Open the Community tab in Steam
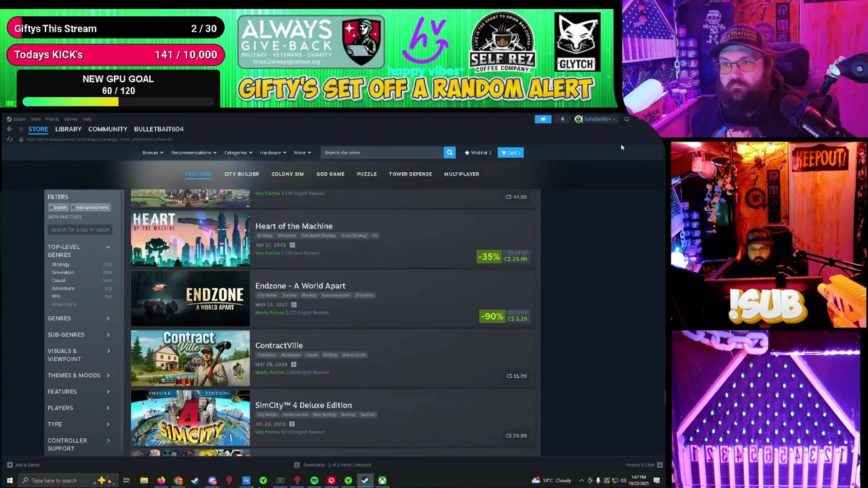The width and height of the screenshot is (868, 488). click(x=108, y=129)
